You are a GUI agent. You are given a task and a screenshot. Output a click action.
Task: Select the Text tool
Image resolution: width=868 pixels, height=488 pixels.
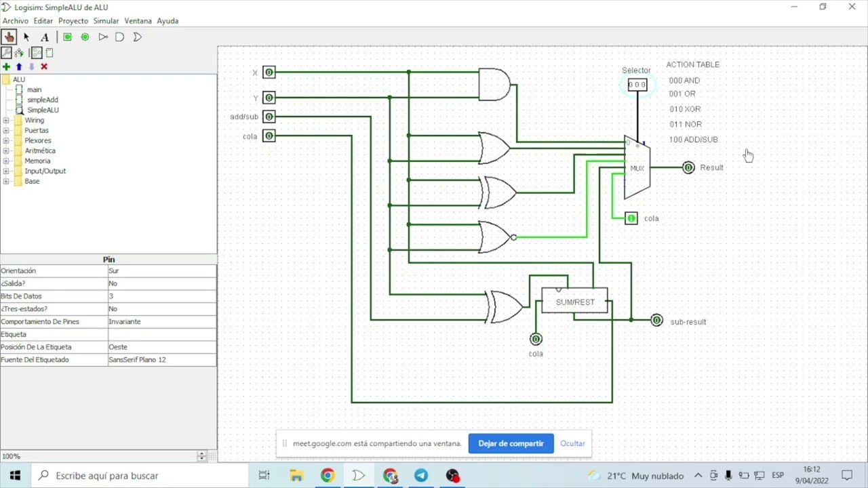(45, 37)
